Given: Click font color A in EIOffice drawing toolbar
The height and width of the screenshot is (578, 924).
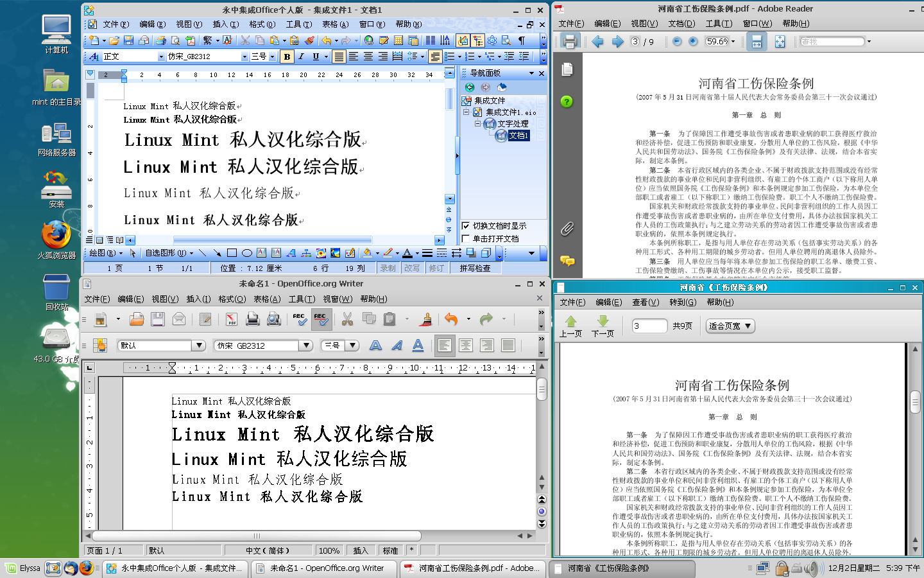Looking at the screenshot, I should [x=407, y=253].
